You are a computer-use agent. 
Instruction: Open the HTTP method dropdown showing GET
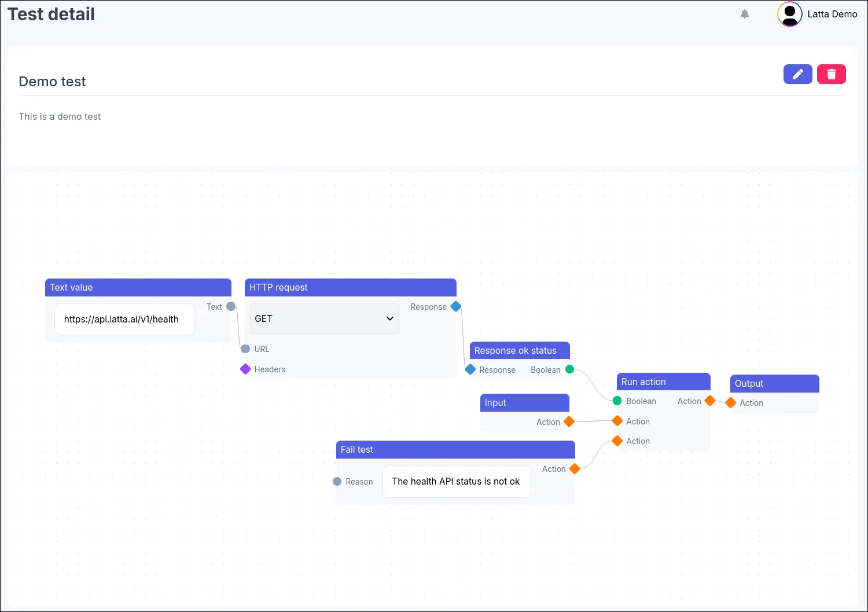tap(323, 318)
